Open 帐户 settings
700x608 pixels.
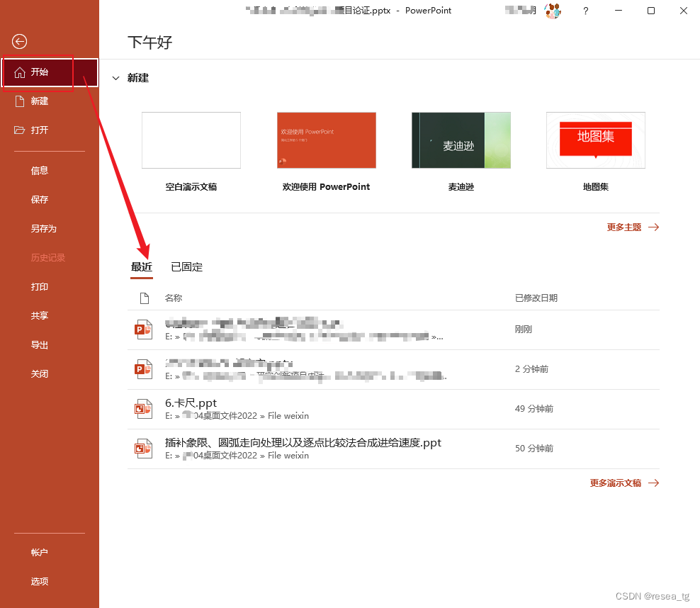39,552
